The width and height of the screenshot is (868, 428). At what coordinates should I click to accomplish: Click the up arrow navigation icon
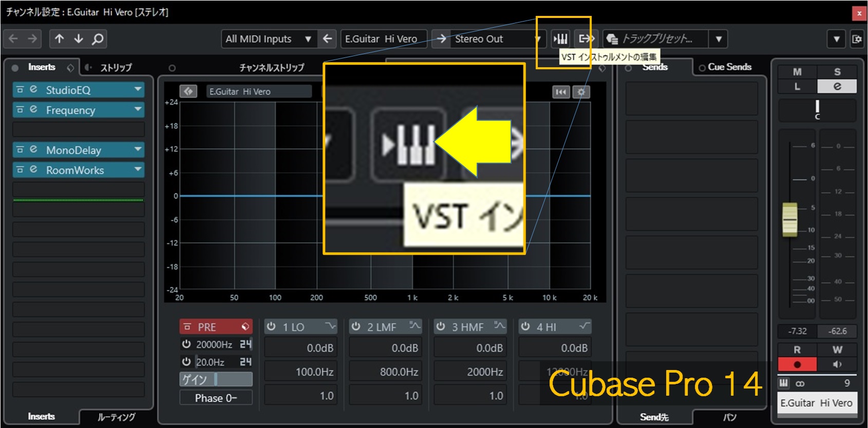59,38
